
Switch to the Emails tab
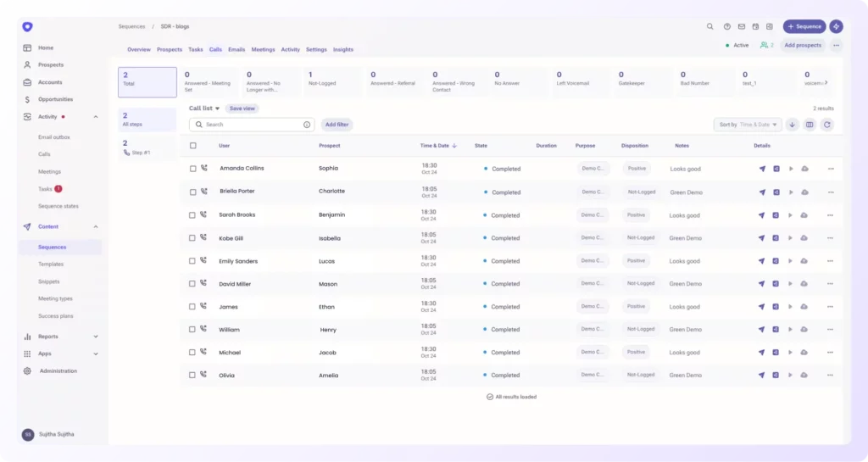[x=236, y=50]
